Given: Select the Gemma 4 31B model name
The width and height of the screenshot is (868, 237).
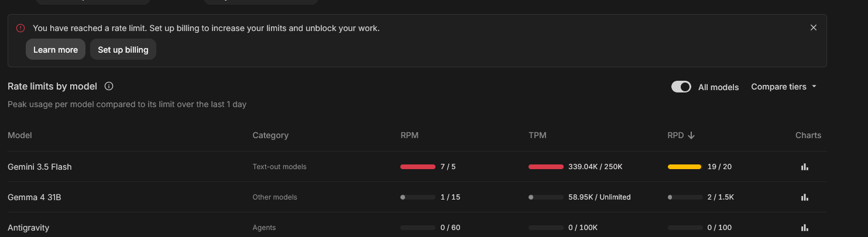Looking at the screenshot, I should coord(35,197).
